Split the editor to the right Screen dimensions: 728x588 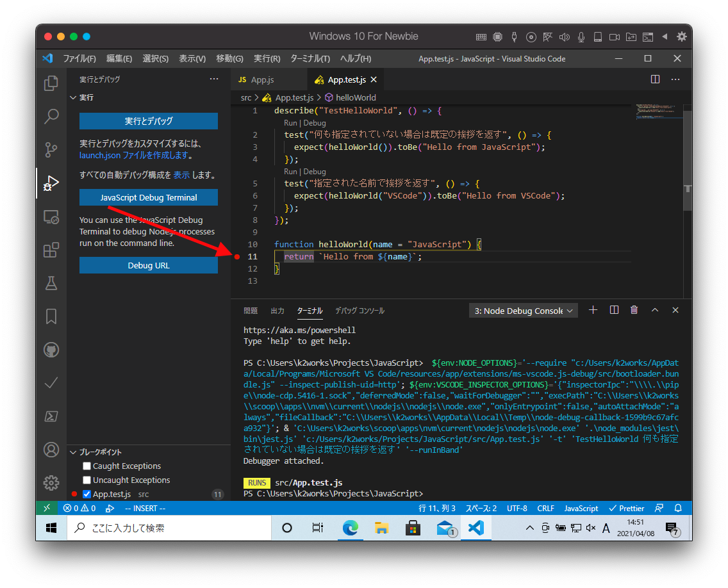(655, 79)
